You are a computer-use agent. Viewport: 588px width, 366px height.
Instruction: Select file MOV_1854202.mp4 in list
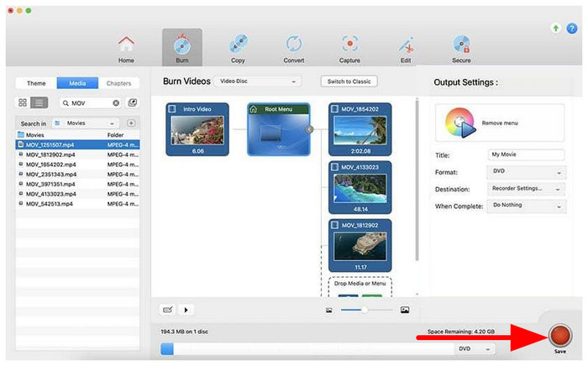click(x=77, y=165)
